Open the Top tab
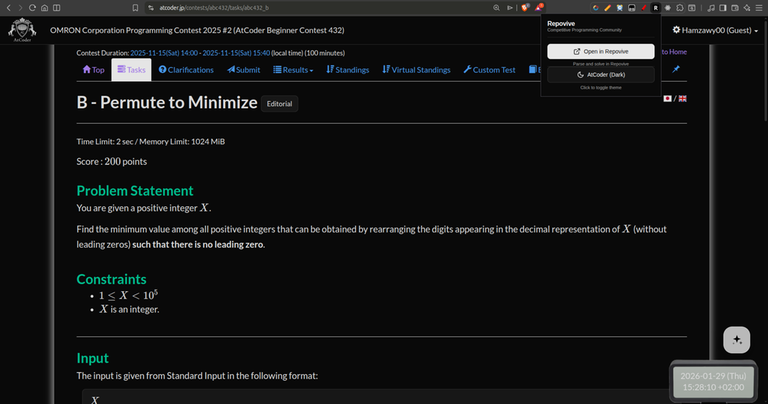The width and height of the screenshot is (768, 404). click(x=94, y=70)
